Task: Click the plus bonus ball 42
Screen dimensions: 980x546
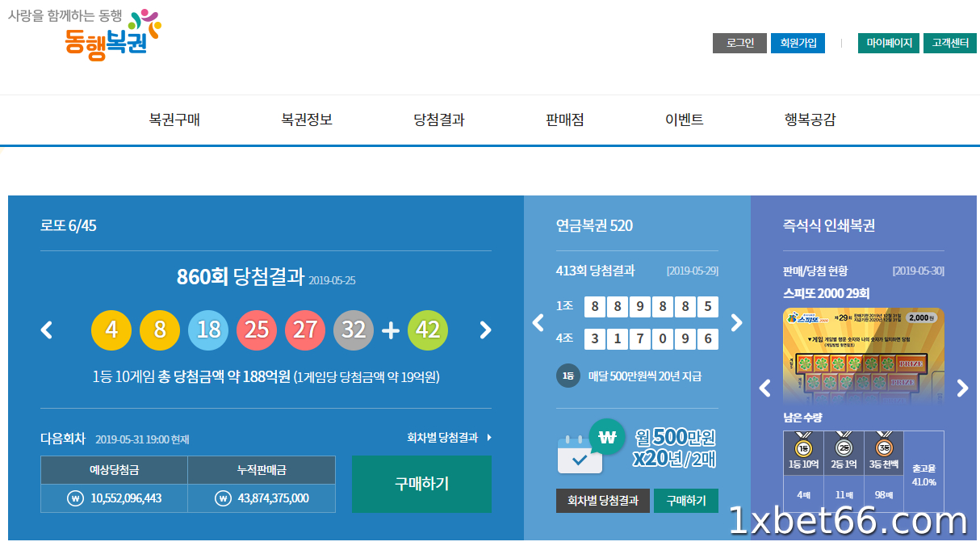Action: click(x=428, y=330)
